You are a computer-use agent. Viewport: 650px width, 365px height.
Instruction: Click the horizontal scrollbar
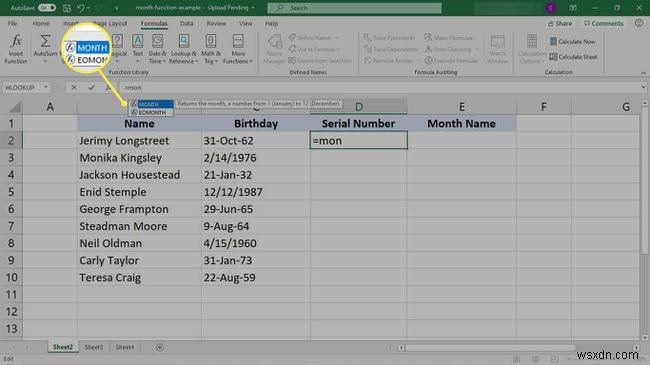point(489,348)
